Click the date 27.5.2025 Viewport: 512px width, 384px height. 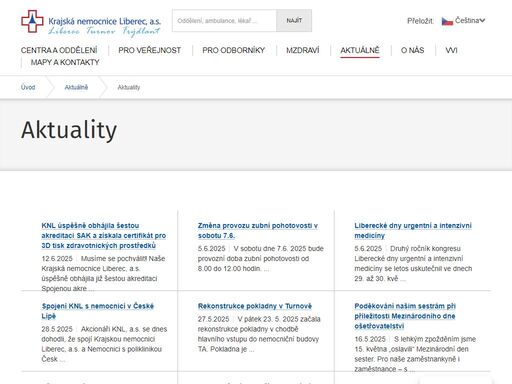click(x=213, y=319)
